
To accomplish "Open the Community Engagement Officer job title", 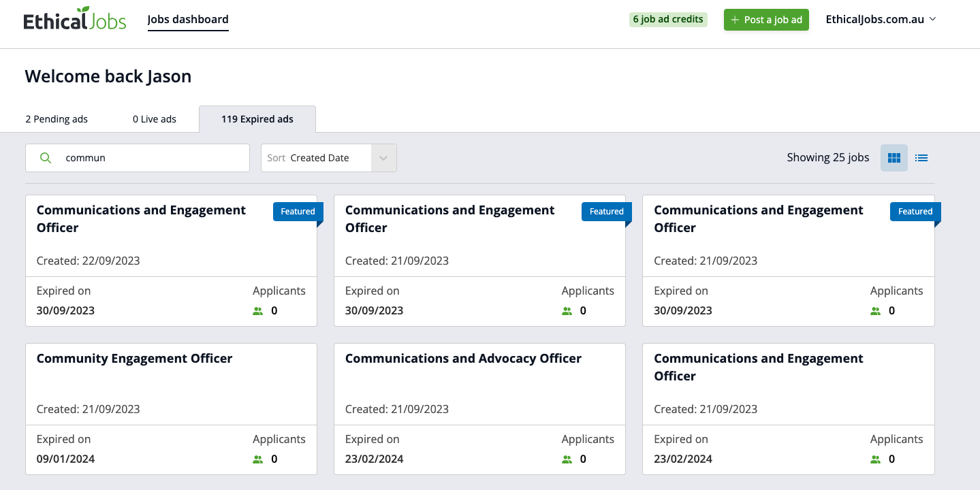I will click(x=134, y=359).
